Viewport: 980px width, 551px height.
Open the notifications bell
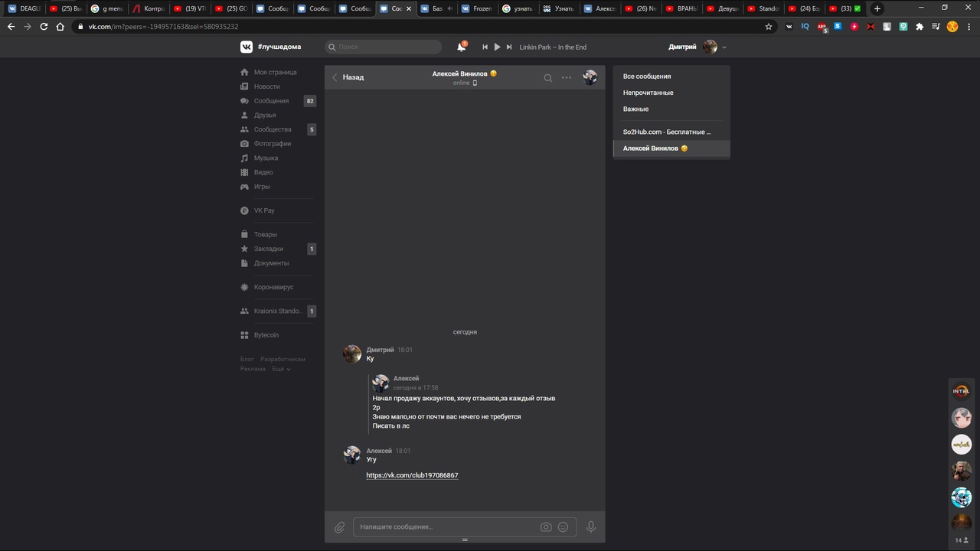(x=461, y=47)
